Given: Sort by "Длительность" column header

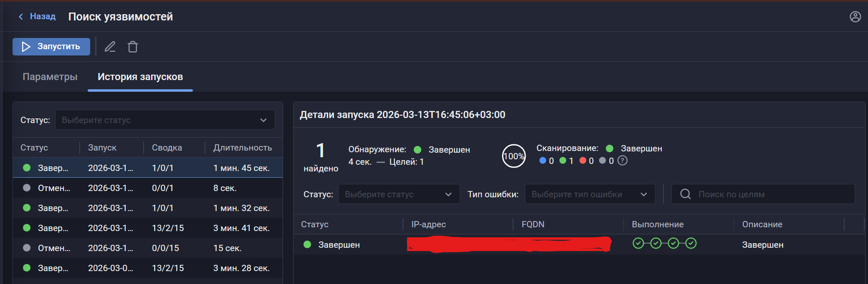Looking at the screenshot, I should pos(242,148).
